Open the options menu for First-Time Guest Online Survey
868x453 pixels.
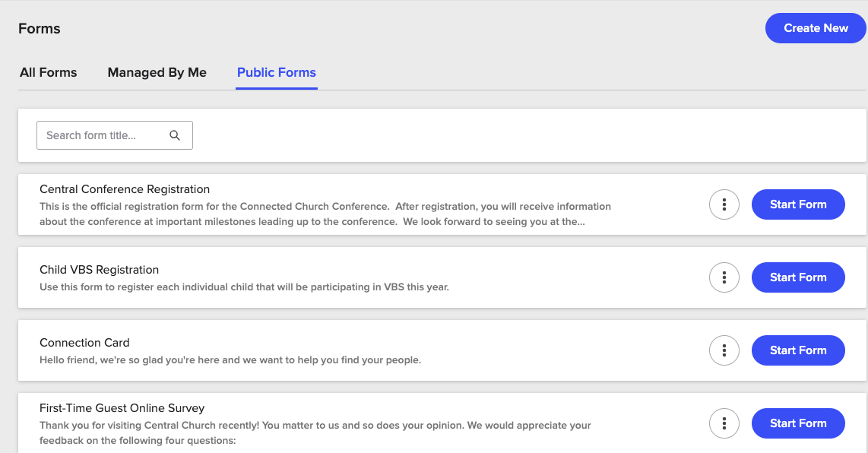[x=724, y=423]
